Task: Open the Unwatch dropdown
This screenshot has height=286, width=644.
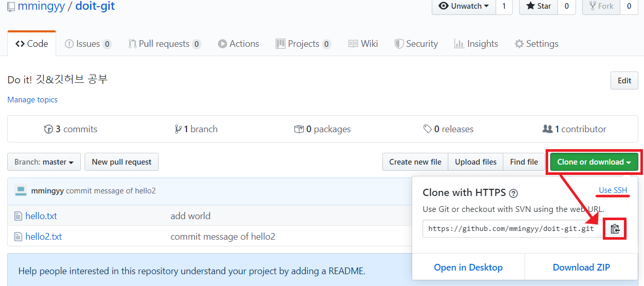Action: (x=464, y=6)
